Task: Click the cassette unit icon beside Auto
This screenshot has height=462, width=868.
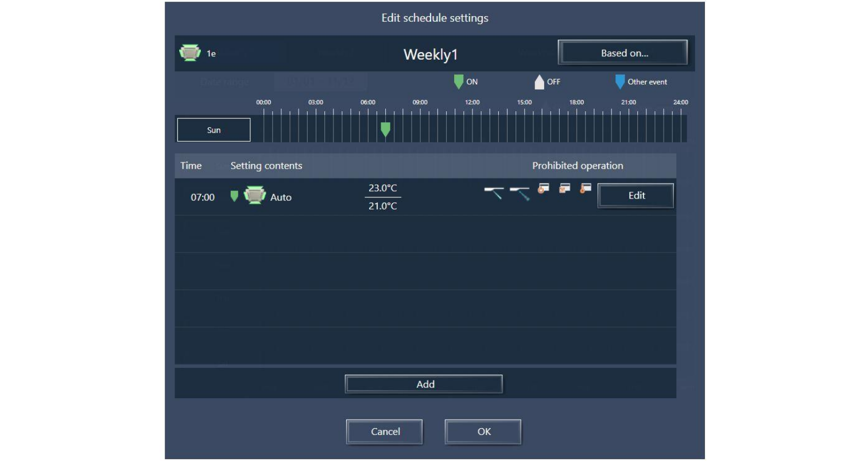Action: click(254, 196)
